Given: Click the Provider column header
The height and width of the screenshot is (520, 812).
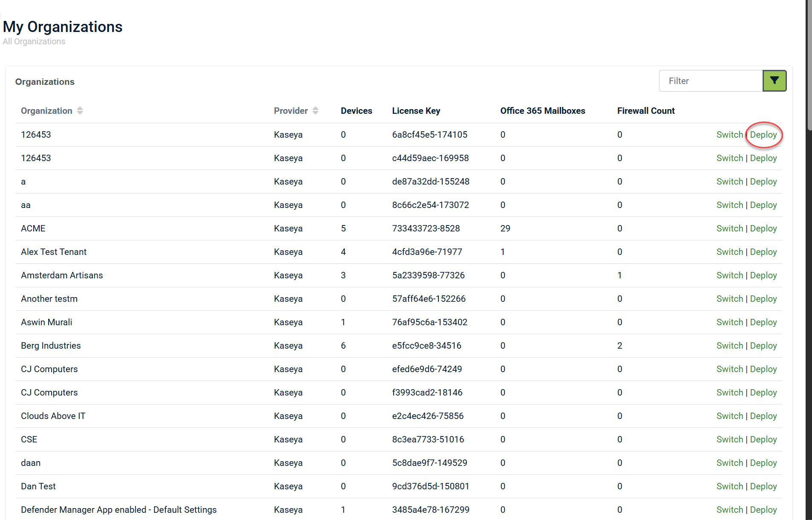Looking at the screenshot, I should [291, 111].
